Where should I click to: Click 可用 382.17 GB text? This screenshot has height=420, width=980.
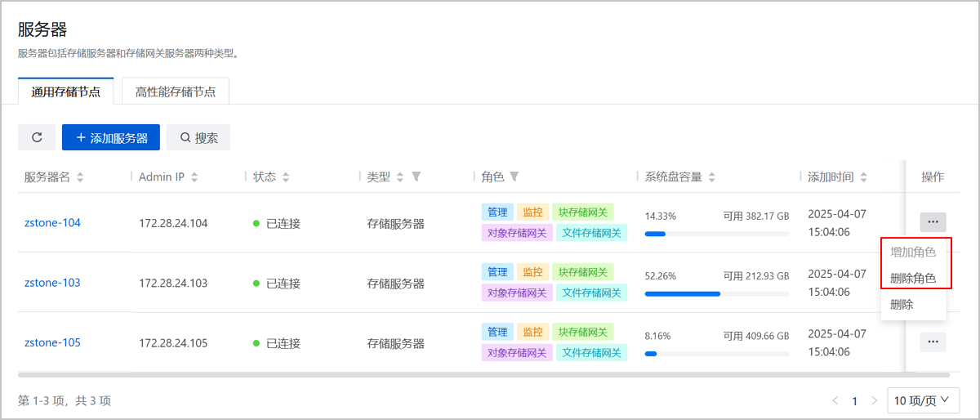756,217
